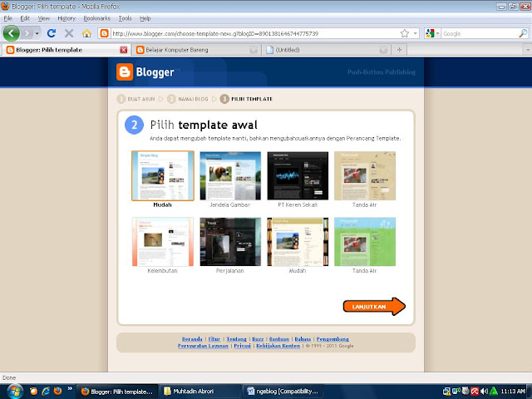
Task: Click the search magnifier icon
Action: 523,33
